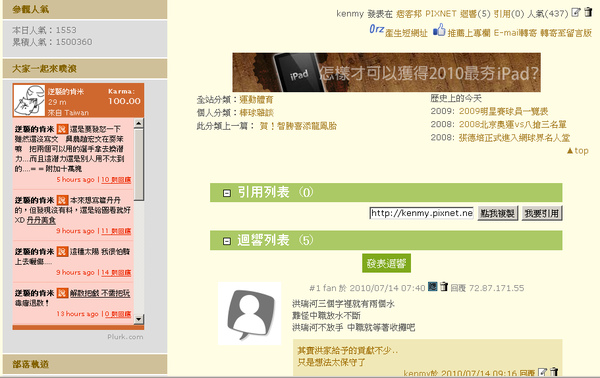Click the 0rz short URL icon
The height and width of the screenshot is (378, 600).
376,29
